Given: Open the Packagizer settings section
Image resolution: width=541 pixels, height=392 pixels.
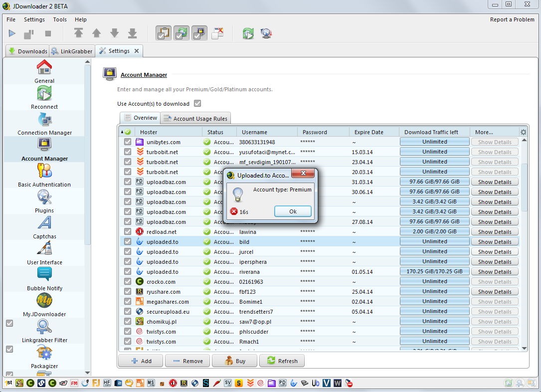Looking at the screenshot, I should (x=44, y=356).
